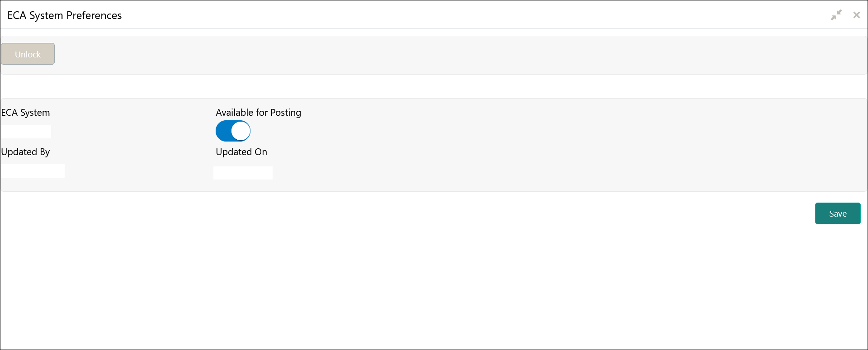The height and width of the screenshot is (350, 868).
Task: Disable the Available for Posting switch
Action: click(x=233, y=131)
